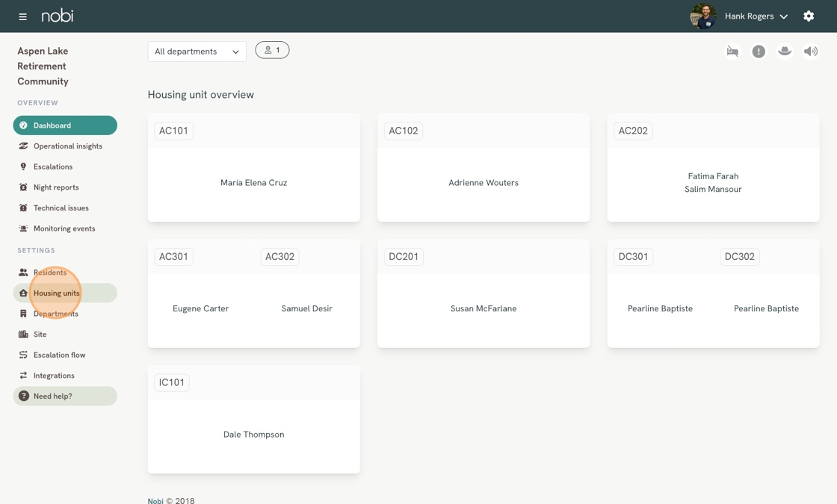The image size is (837, 504).
Task: Click the exclamation alert filter icon
Action: [759, 52]
